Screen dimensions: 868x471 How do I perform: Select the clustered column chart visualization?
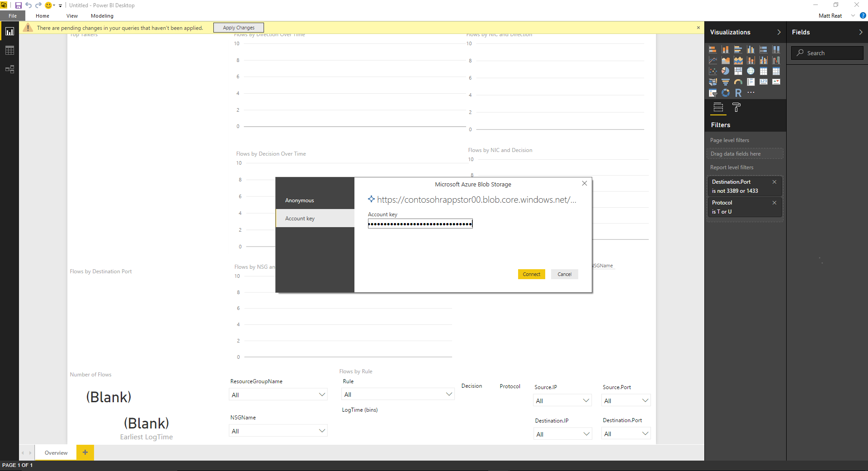click(751, 49)
